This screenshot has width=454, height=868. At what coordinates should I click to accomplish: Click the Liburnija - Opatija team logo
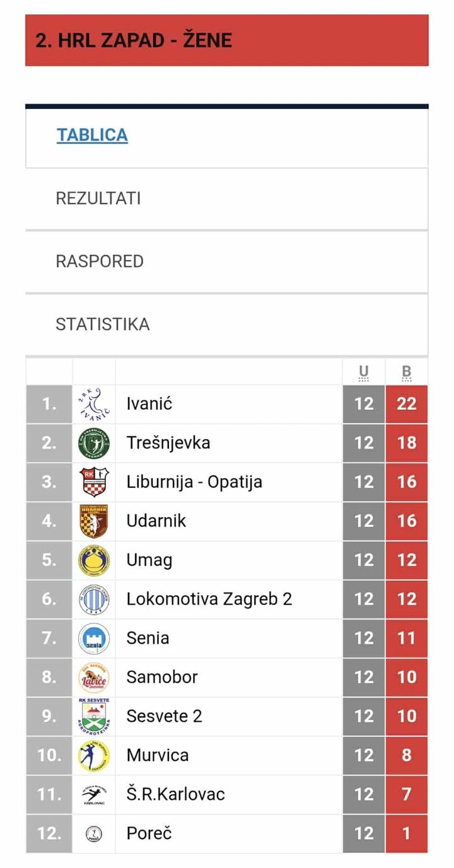click(x=94, y=482)
